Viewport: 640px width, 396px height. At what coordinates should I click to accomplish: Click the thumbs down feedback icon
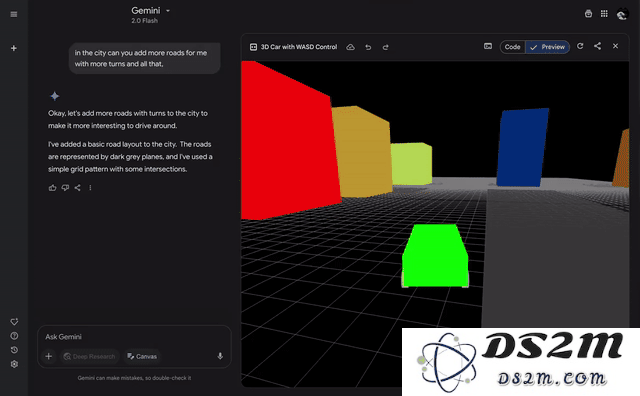pyautogui.click(x=65, y=188)
